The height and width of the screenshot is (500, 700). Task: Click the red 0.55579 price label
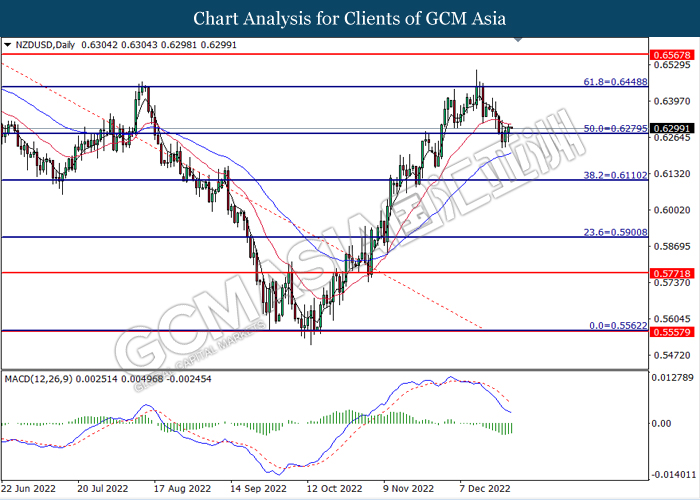click(x=672, y=332)
